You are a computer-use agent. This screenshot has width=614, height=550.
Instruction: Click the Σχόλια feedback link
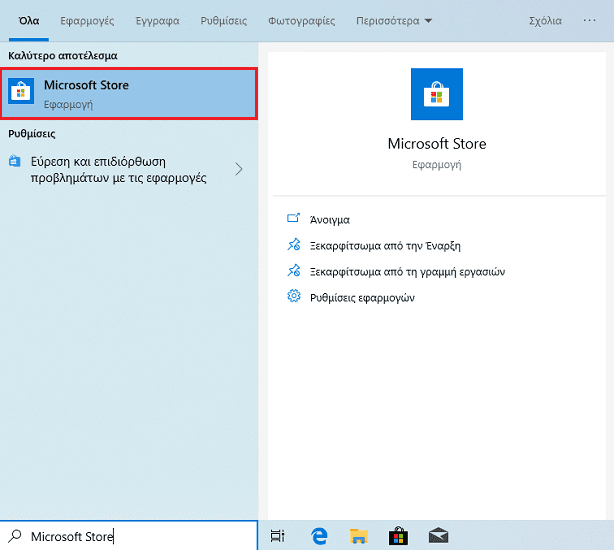[545, 21]
